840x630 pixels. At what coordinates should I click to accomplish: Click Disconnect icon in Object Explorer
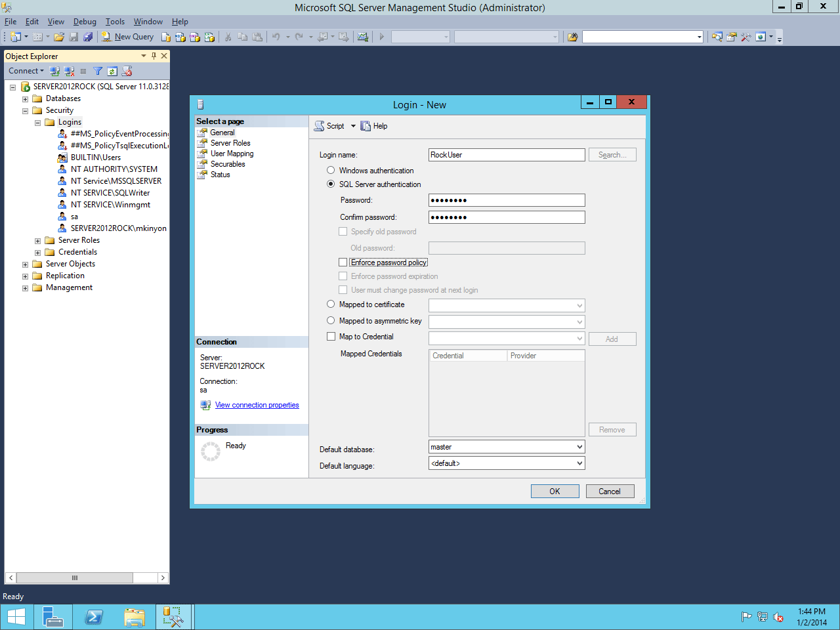pos(69,71)
